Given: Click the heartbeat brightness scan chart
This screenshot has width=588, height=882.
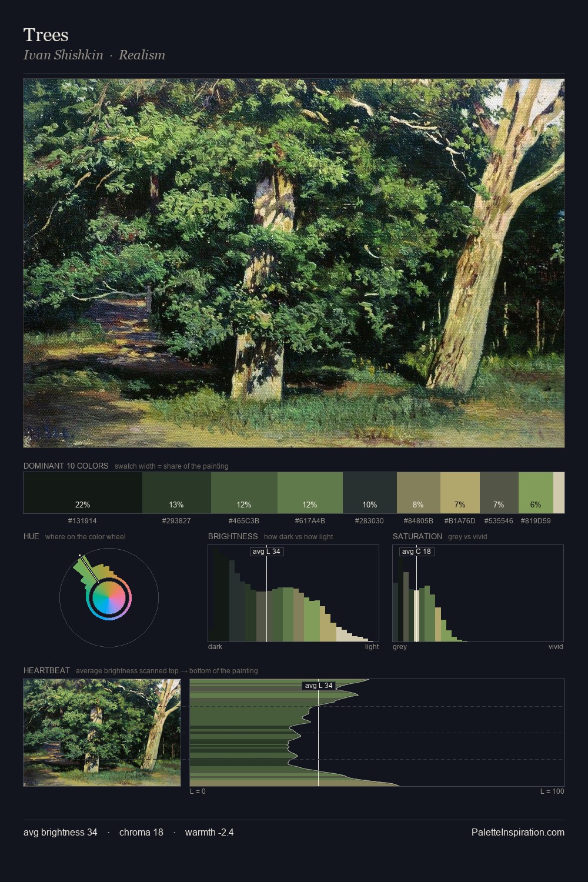Looking at the screenshot, I should coord(377,733).
